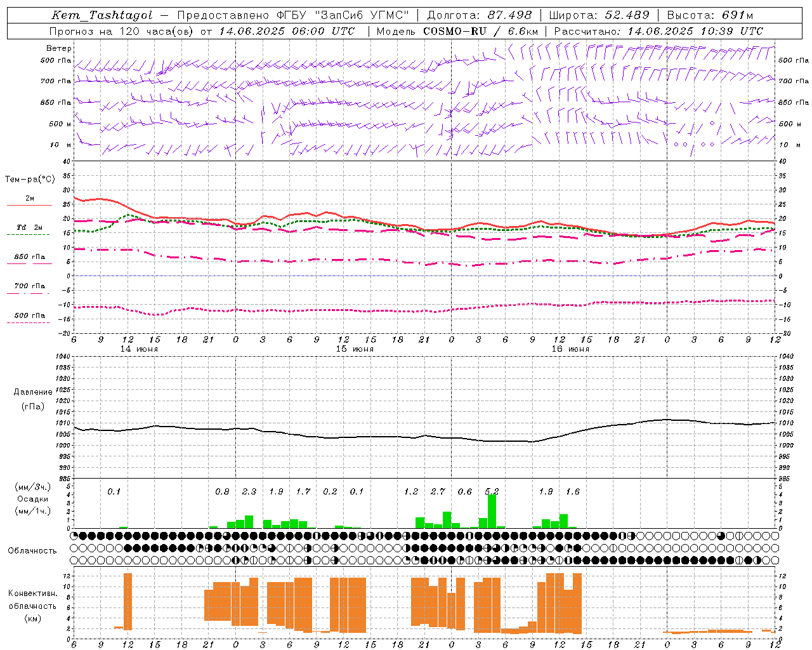812x650 pixels.
Task: Select the latitude value 52.489
Action: (x=627, y=15)
